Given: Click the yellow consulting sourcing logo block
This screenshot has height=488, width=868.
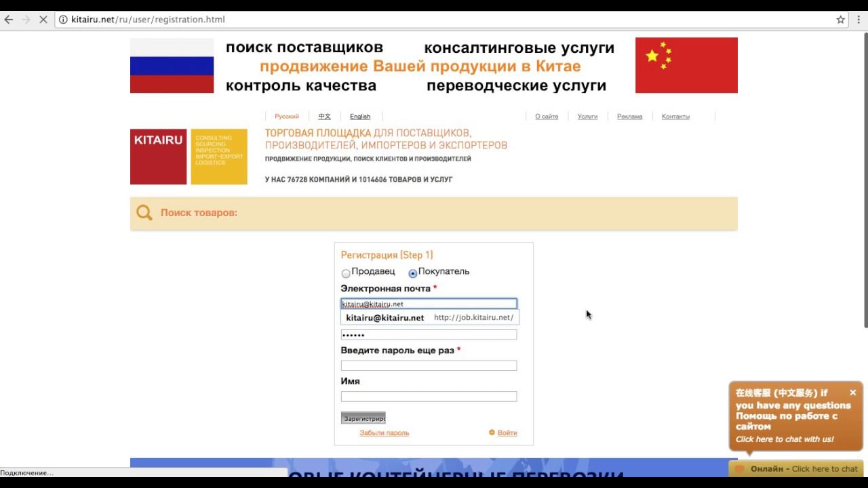Looking at the screenshot, I should (x=219, y=157).
